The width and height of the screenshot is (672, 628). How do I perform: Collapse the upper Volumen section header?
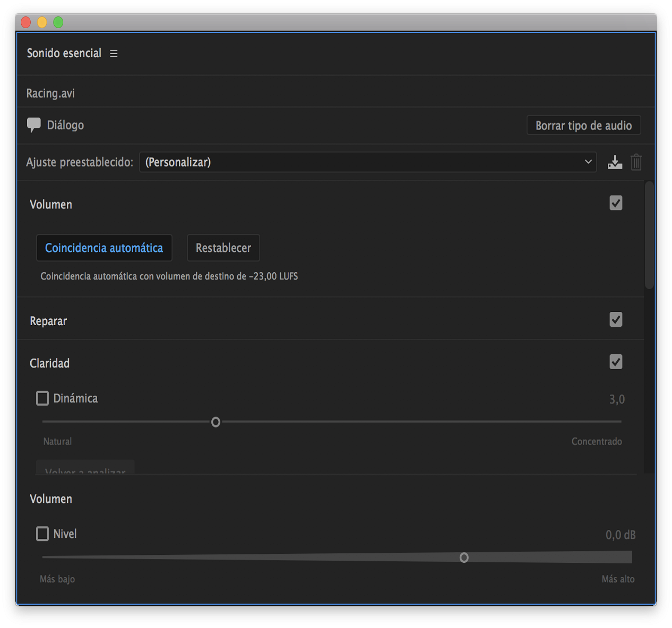(x=51, y=205)
